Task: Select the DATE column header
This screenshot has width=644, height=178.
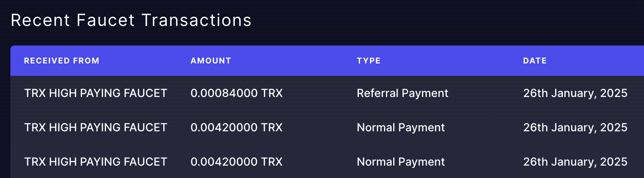Action: [x=535, y=61]
